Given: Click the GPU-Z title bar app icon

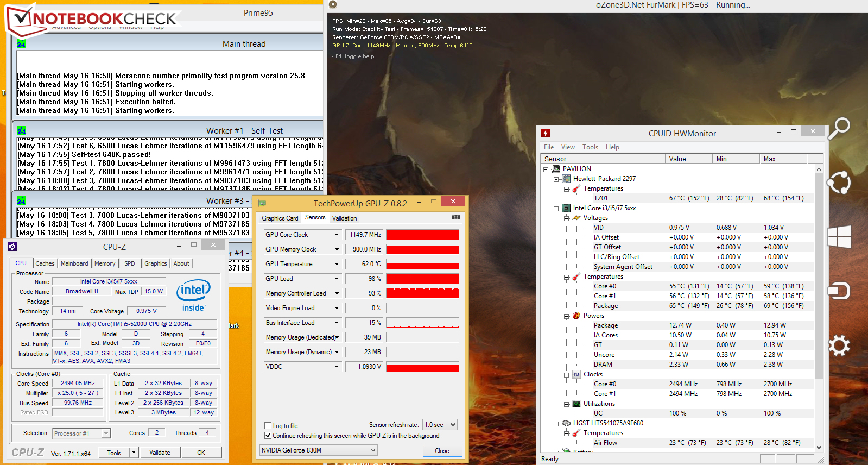Looking at the screenshot, I should 262,204.
